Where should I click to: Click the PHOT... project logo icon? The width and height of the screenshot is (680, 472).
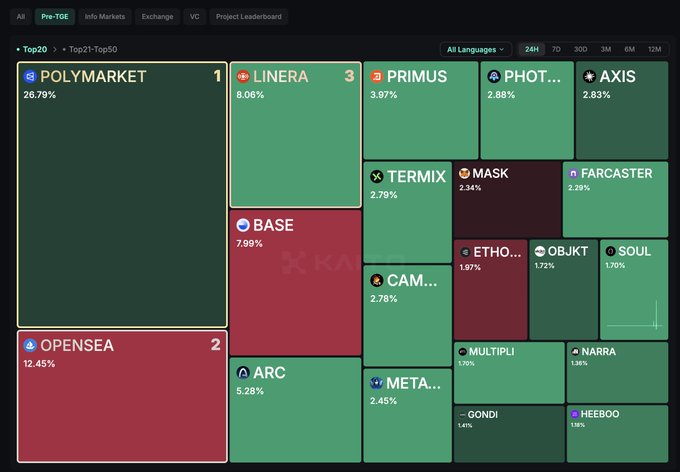click(x=494, y=77)
